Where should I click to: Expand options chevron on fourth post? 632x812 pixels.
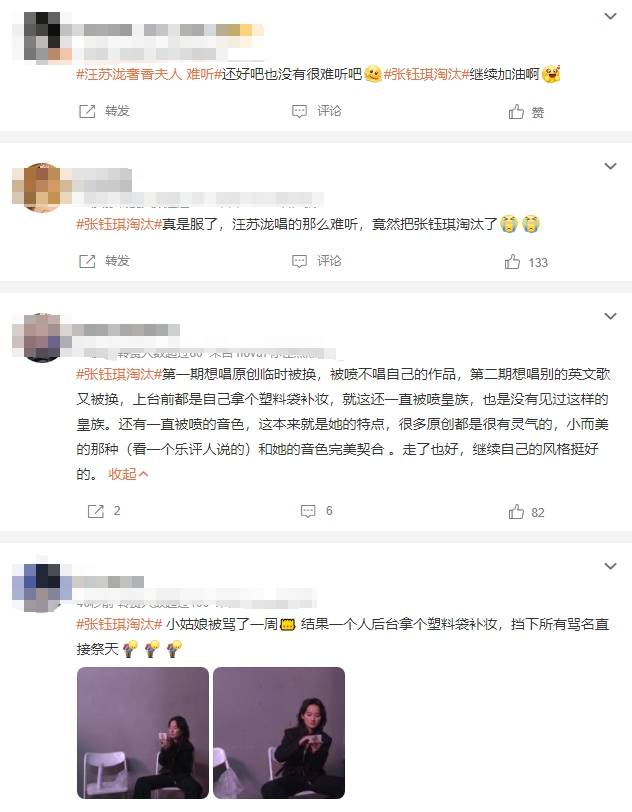(611, 566)
